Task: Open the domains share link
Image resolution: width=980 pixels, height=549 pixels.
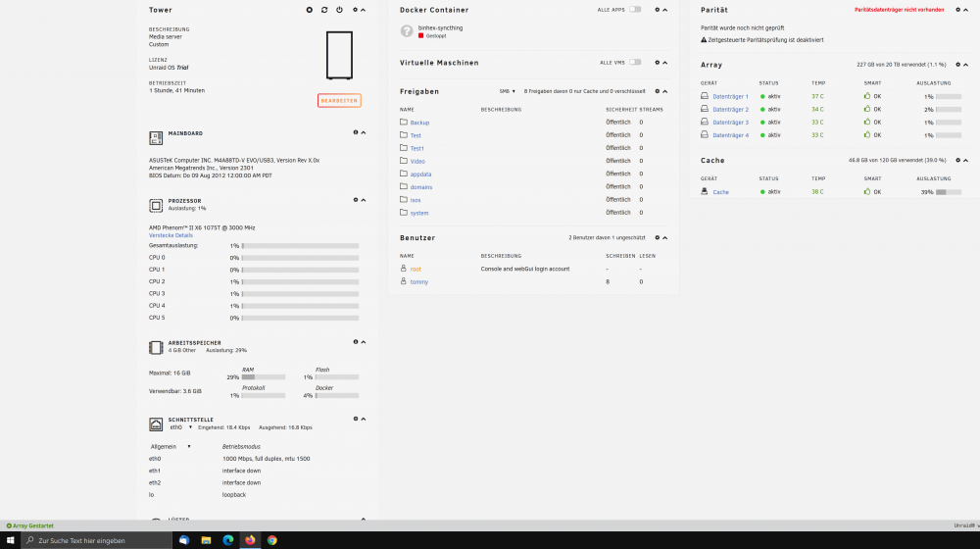Action: click(421, 187)
